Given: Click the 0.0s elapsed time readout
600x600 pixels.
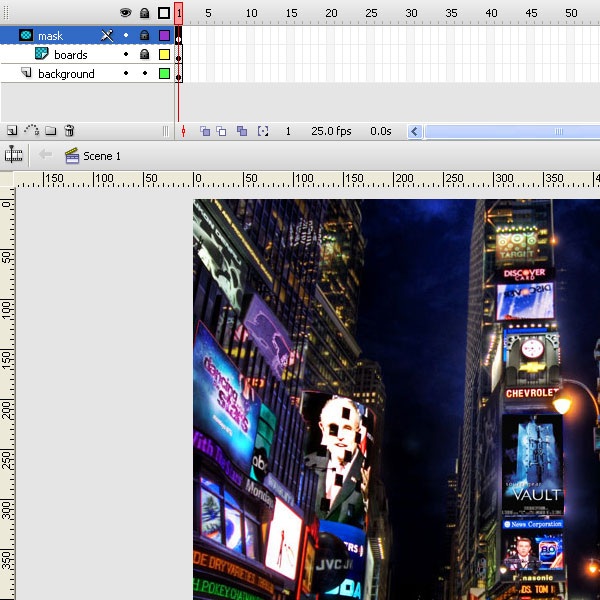Looking at the screenshot, I should (381, 131).
